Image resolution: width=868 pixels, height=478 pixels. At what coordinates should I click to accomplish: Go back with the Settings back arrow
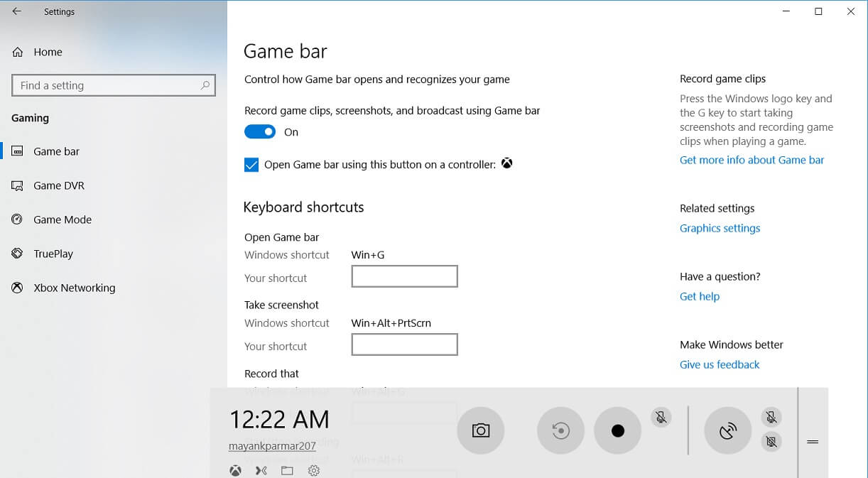pos(17,11)
